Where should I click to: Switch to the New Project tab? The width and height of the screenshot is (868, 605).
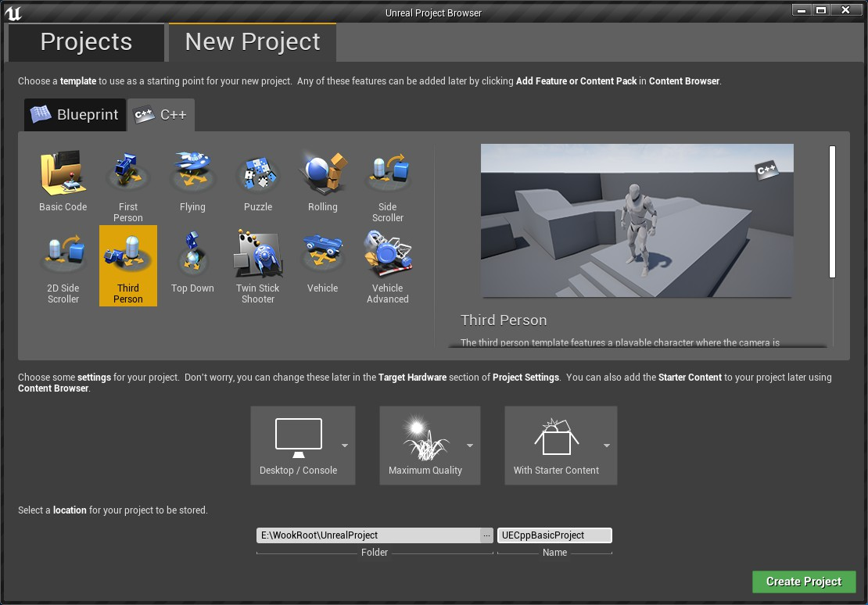(253, 42)
